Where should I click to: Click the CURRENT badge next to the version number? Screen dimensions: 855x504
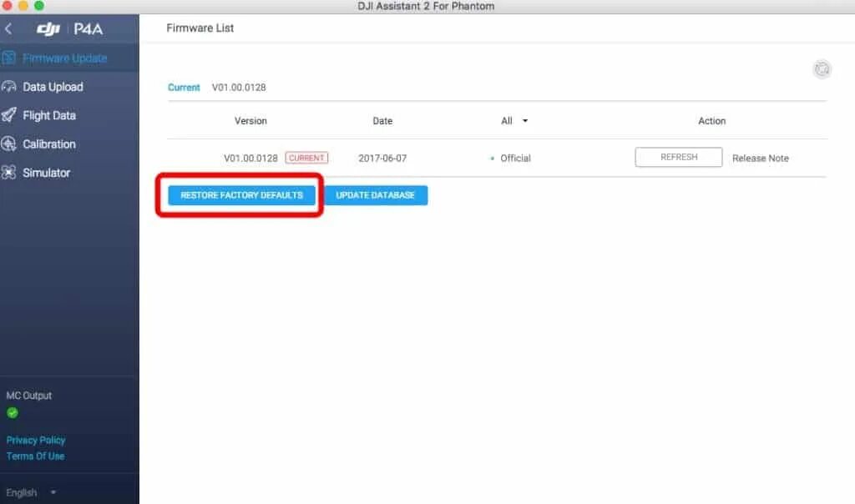(306, 158)
